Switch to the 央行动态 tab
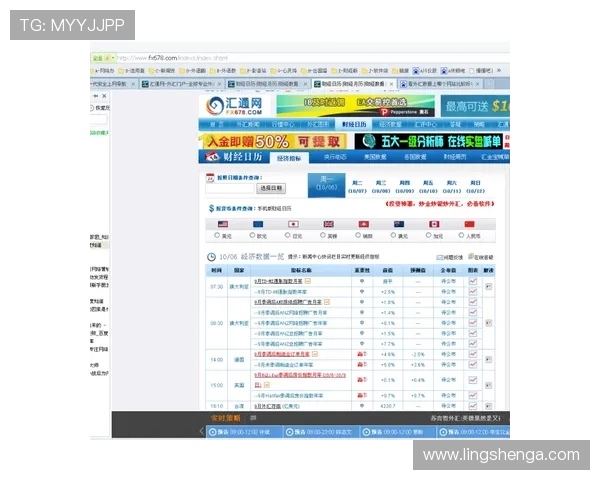This screenshot has width=600, height=480. pos(335,157)
